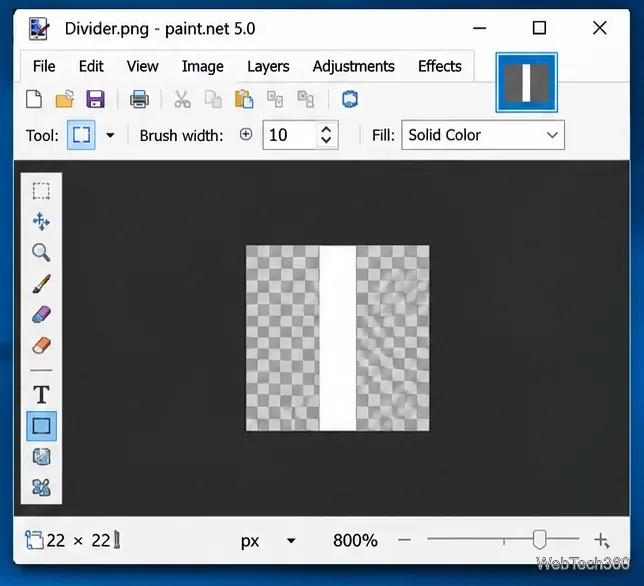Image resolution: width=644 pixels, height=586 pixels.
Task: Select the Move Selection tool
Action: click(x=41, y=221)
